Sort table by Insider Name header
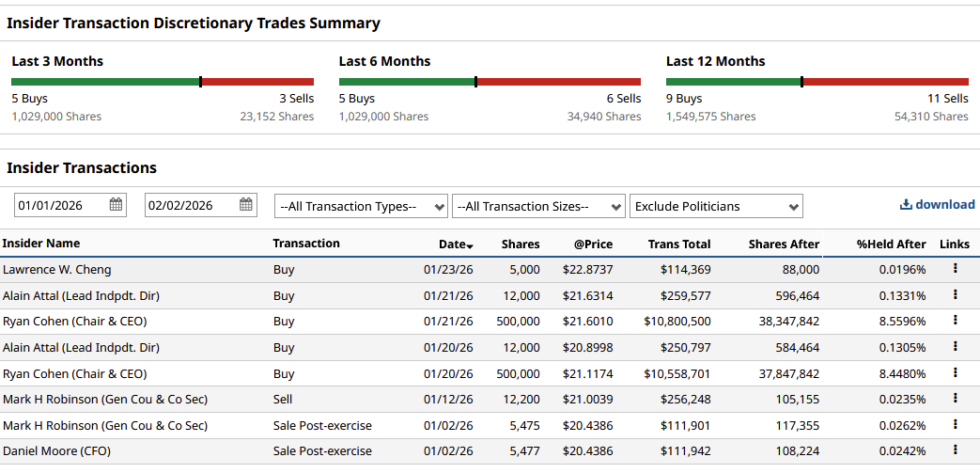Viewport: 980px width, 473px height. pos(41,244)
